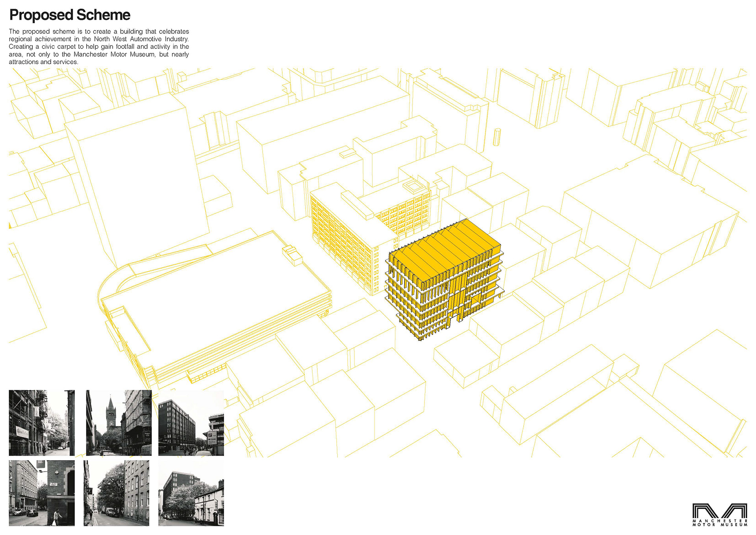Open the white cottage and trees photo

click(191, 493)
